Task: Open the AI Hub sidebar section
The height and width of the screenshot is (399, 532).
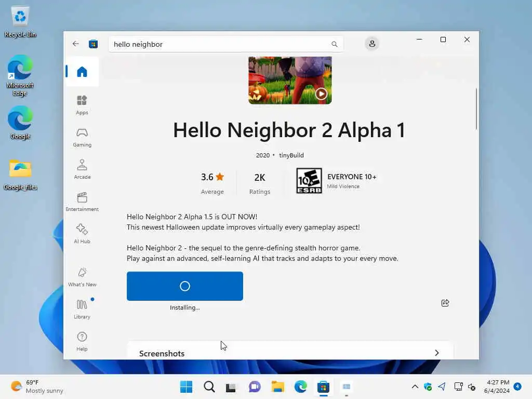Action: [82, 234]
